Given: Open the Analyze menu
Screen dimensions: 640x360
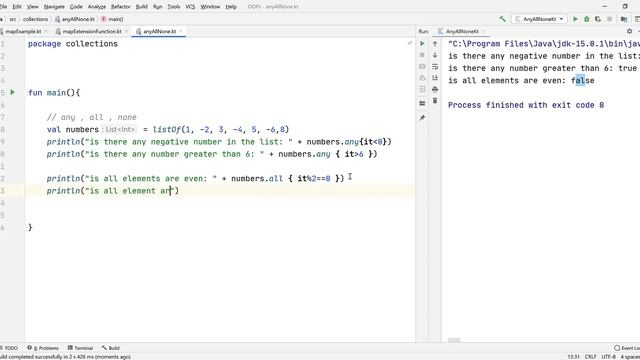Looking at the screenshot, I should pos(97,7).
